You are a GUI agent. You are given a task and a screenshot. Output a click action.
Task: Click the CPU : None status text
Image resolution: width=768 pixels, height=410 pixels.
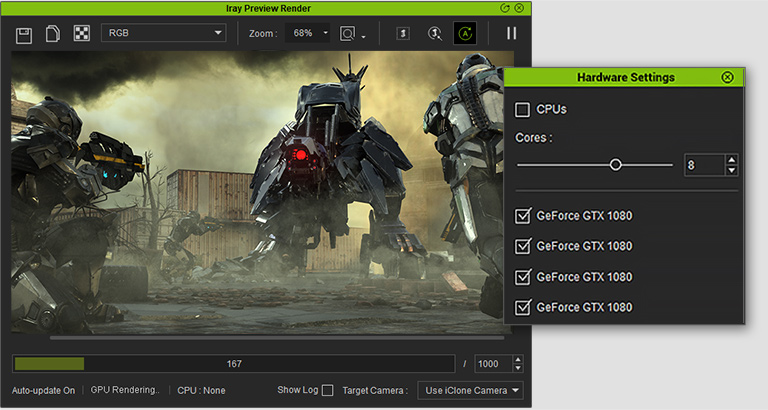pyautogui.click(x=201, y=390)
